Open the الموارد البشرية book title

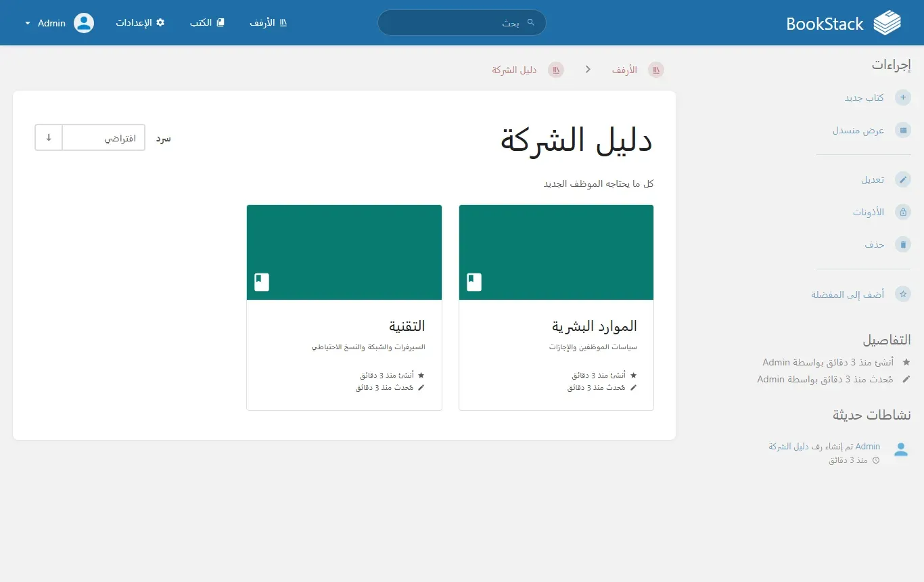pos(595,326)
